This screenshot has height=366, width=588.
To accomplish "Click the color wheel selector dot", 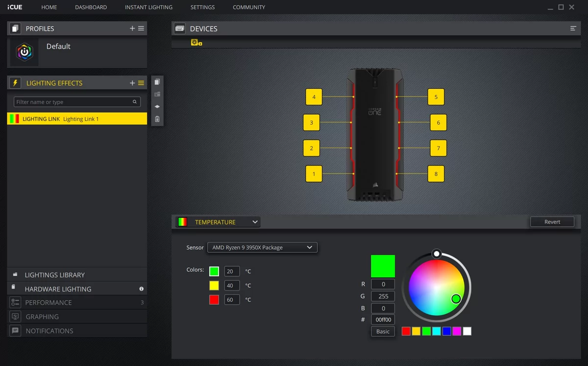I will pyautogui.click(x=456, y=299).
